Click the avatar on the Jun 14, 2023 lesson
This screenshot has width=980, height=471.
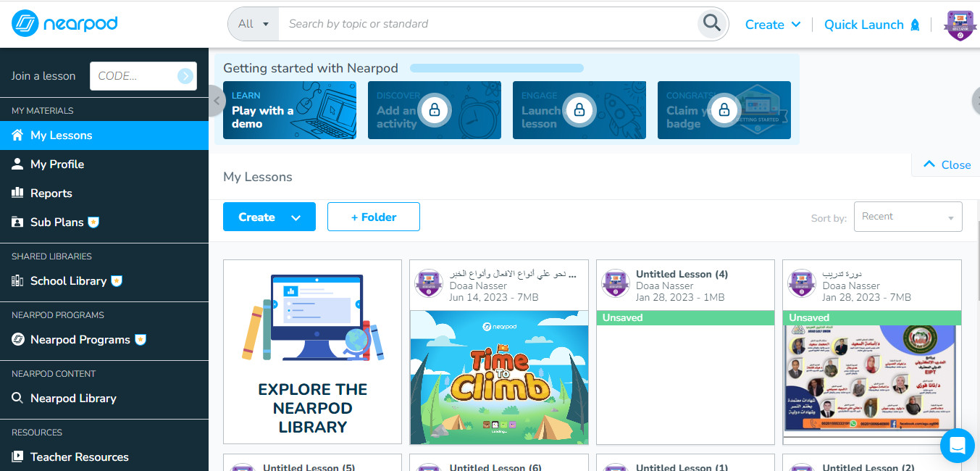click(429, 284)
